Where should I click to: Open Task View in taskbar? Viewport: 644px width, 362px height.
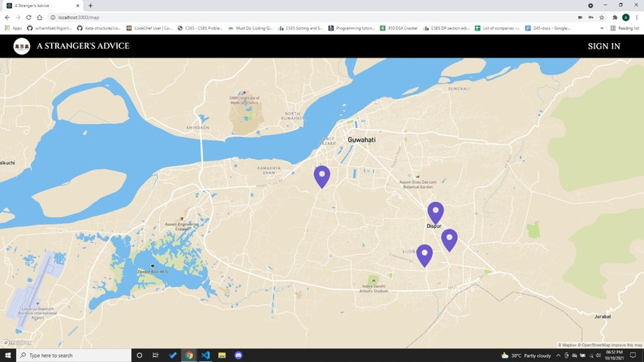155,355
